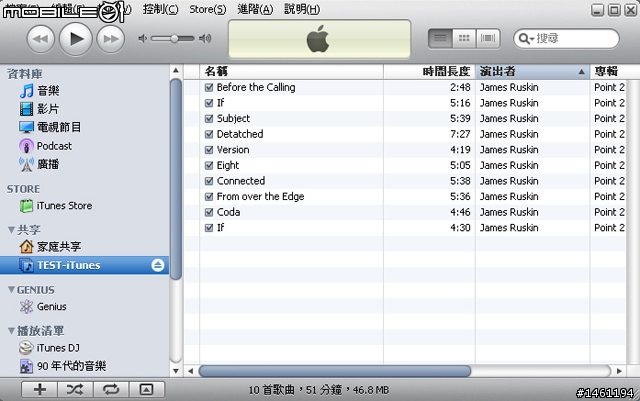
Task: Open the Podcast library
Action: click(x=45, y=146)
